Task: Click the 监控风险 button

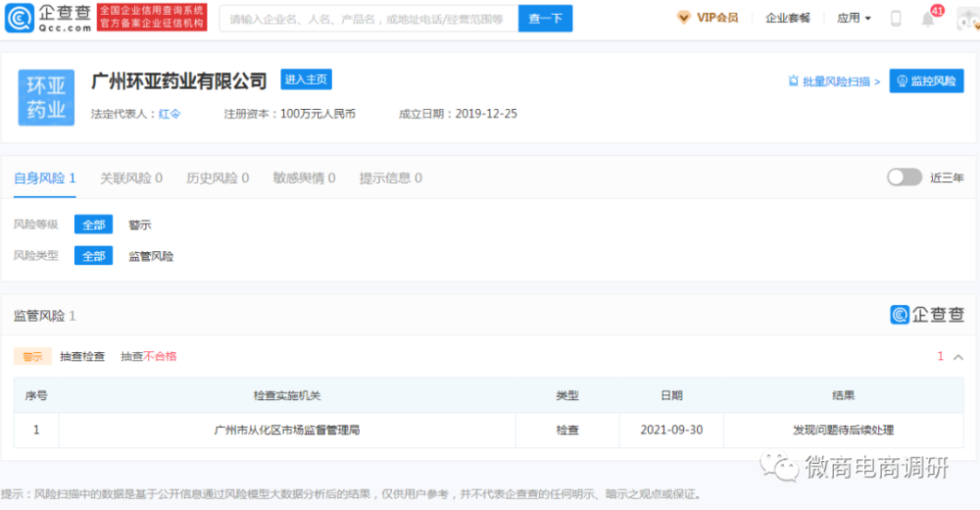Action: [926, 81]
